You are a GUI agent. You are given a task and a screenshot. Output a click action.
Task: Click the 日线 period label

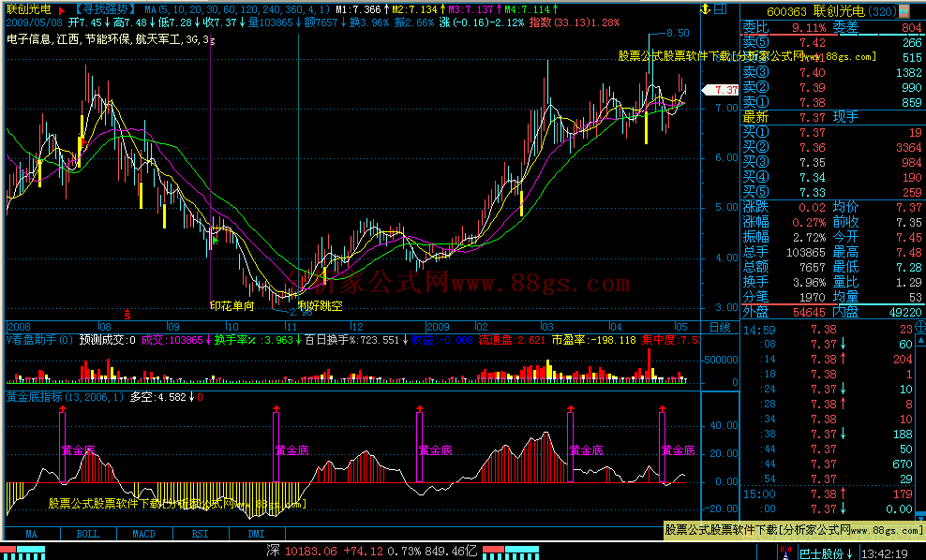tap(719, 327)
